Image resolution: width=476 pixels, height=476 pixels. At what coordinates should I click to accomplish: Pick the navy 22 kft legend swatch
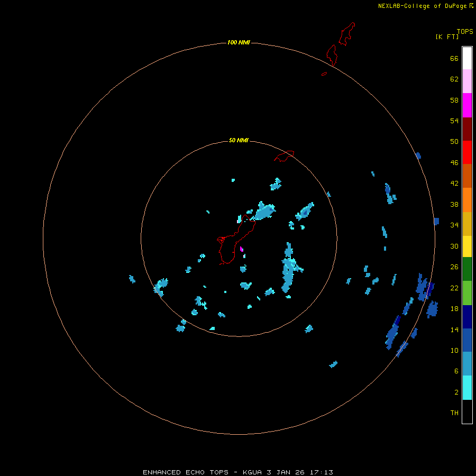tap(467, 317)
